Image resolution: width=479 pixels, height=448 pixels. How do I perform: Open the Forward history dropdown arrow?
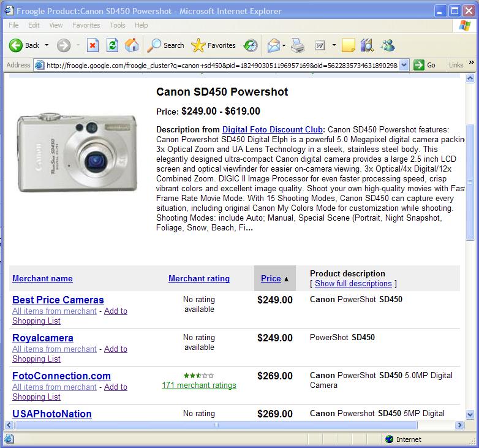[78, 45]
